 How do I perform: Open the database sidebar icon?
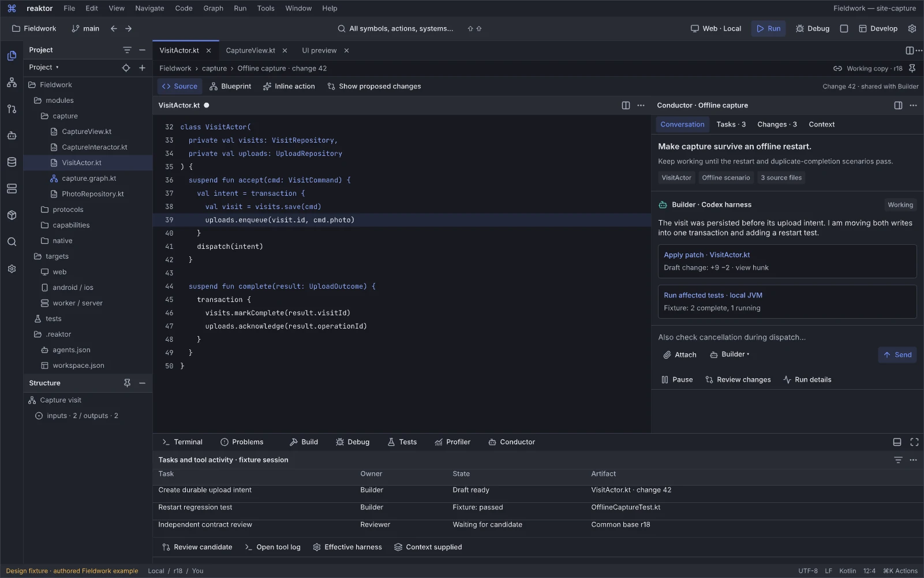(x=12, y=162)
